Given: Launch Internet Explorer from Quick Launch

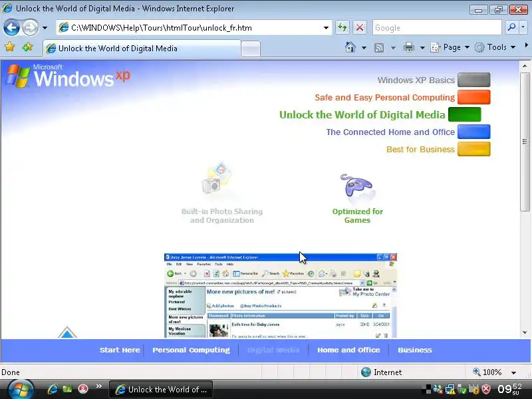Looking at the screenshot, I should pos(53,389).
